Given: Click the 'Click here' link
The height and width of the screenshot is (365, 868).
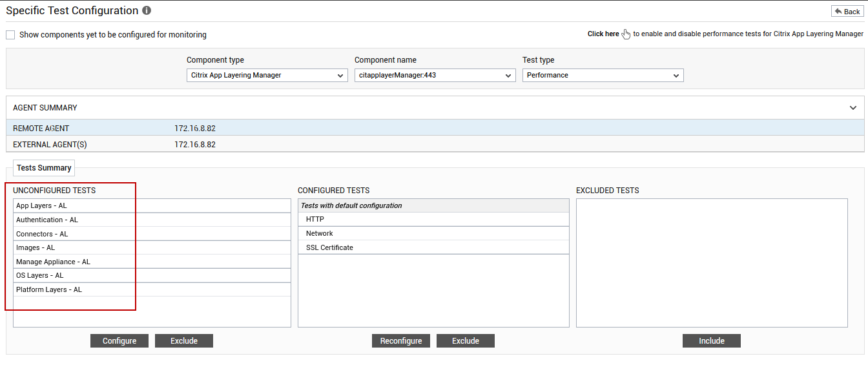Looking at the screenshot, I should pyautogui.click(x=603, y=34).
